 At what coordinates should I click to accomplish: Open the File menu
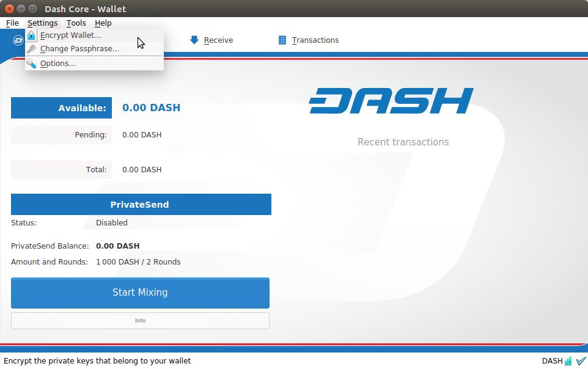coord(12,23)
